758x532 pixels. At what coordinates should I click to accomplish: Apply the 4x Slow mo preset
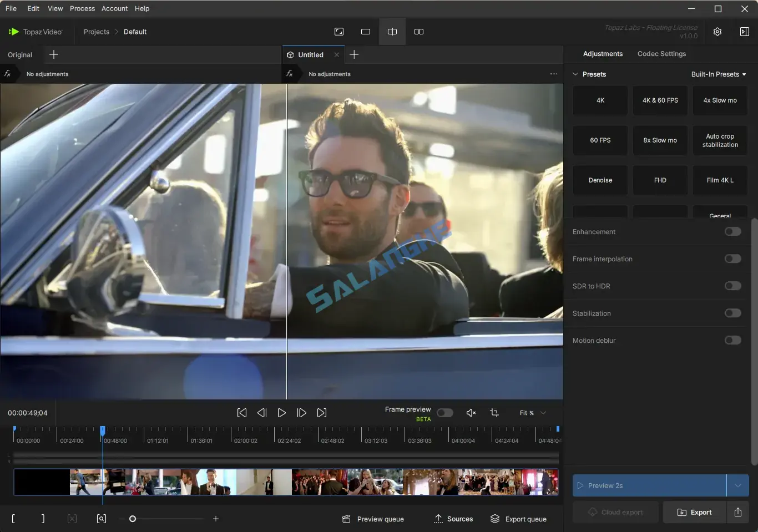click(720, 100)
